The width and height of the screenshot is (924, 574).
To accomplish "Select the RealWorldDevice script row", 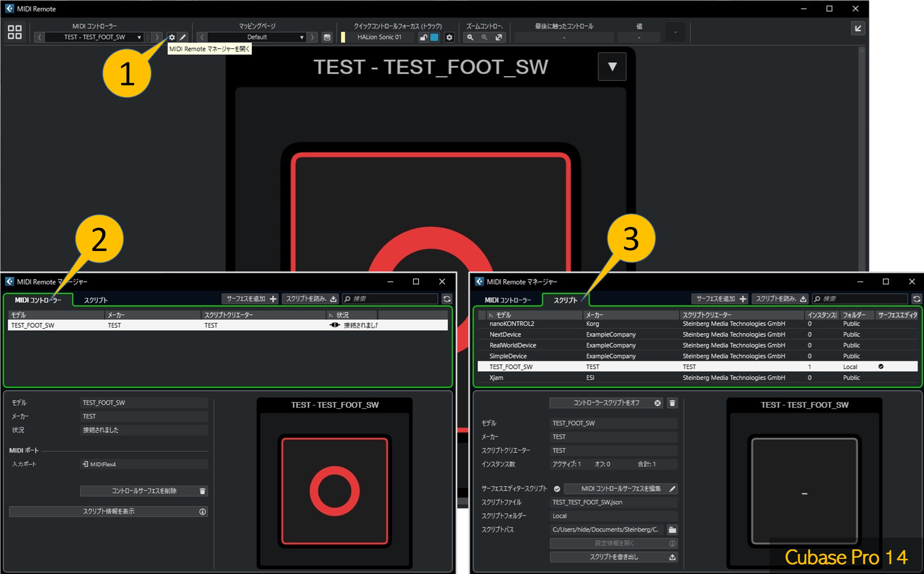I will tap(697, 345).
